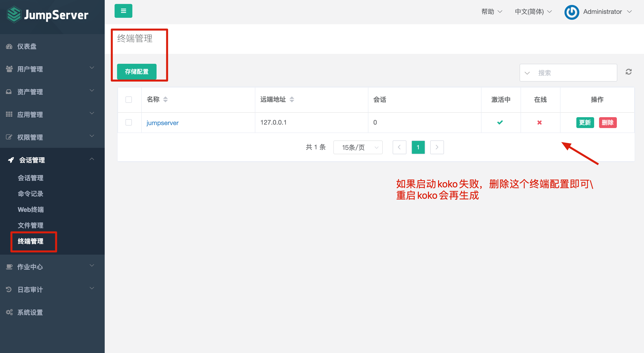Click the 存储配置 button
This screenshot has height=353, width=644.
click(x=137, y=72)
